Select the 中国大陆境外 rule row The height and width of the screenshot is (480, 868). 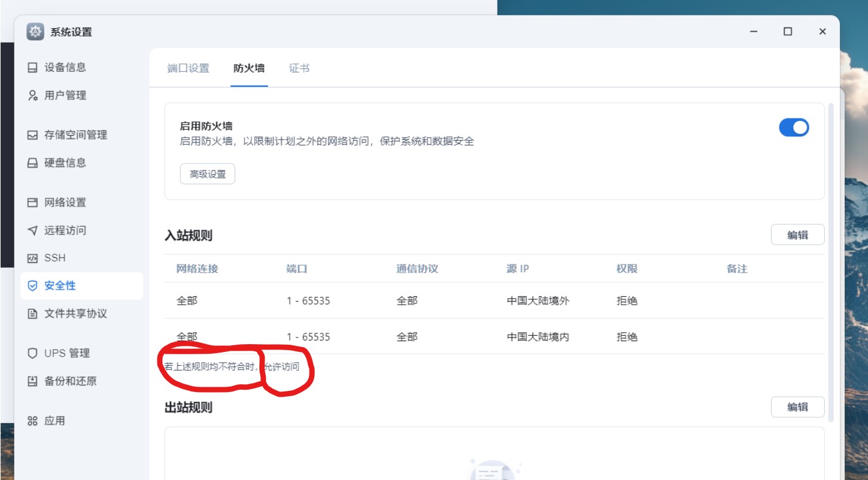494,300
